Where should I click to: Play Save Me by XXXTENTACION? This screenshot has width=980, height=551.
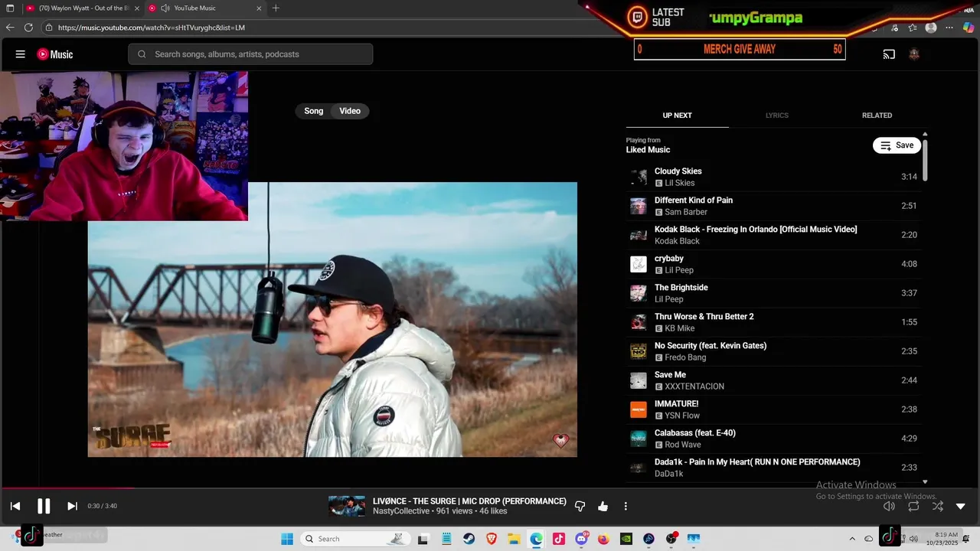[x=773, y=380]
